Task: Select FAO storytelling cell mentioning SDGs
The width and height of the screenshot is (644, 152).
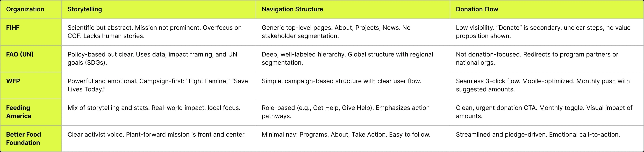Action: pos(152,58)
